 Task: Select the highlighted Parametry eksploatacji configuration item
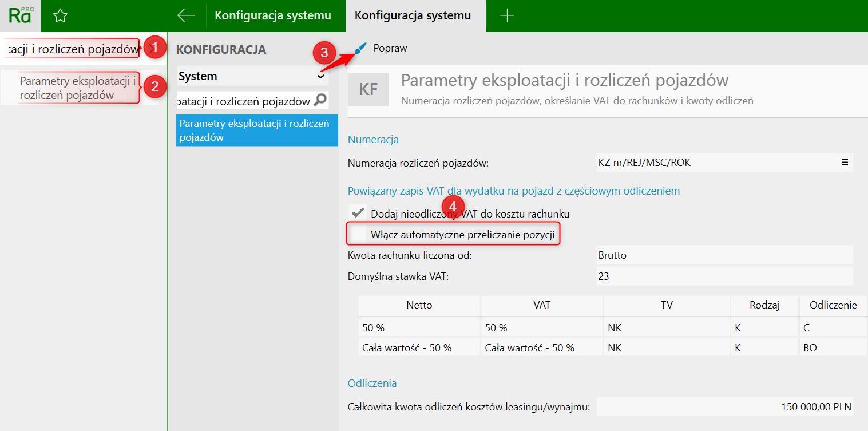[x=257, y=131]
